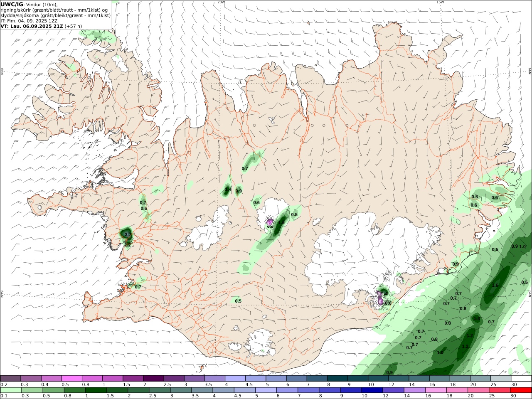
Task: Click the grey-green 3 rain legend swatch
Action: pos(181,390)
